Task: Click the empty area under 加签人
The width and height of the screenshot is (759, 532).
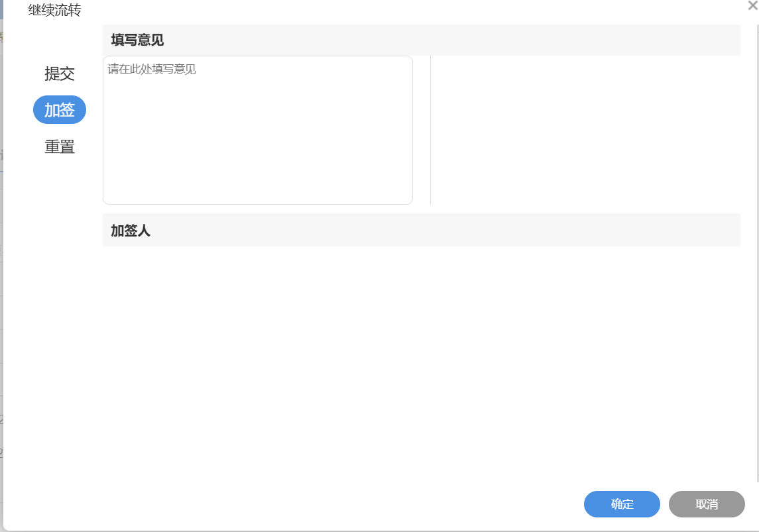Action: (421, 358)
